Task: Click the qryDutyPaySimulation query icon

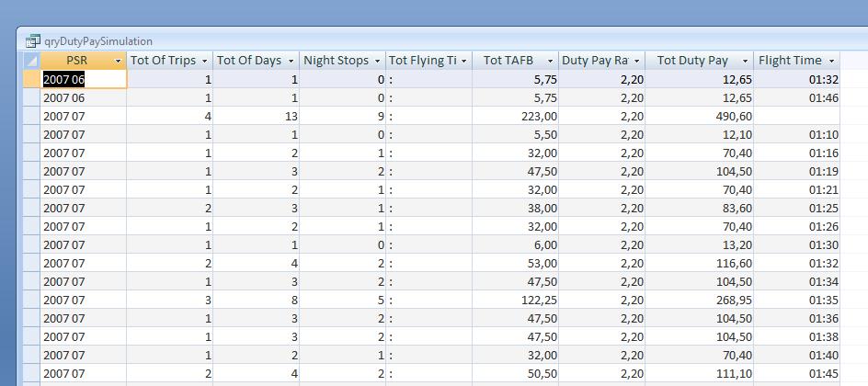Action: 33,41
